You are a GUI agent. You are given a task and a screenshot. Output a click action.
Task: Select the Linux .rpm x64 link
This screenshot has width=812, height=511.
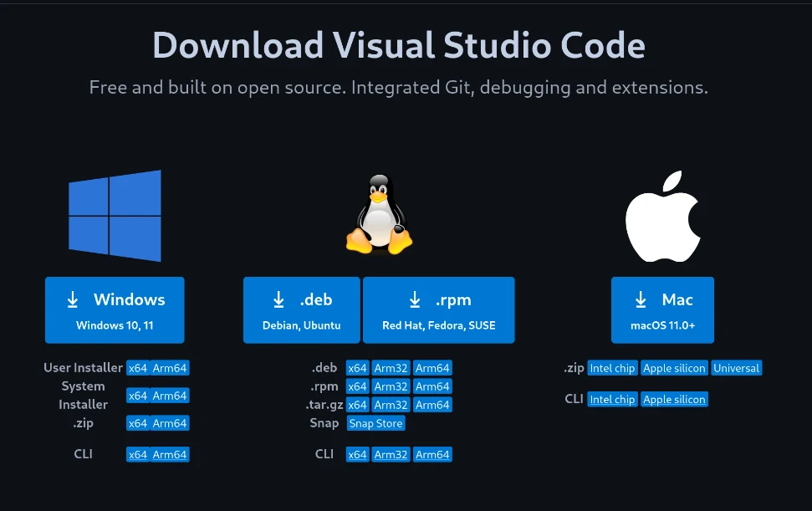tap(357, 386)
